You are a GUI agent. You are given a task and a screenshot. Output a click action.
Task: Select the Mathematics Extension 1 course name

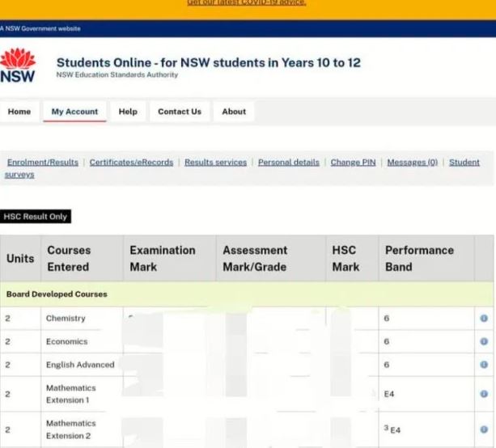(x=71, y=394)
